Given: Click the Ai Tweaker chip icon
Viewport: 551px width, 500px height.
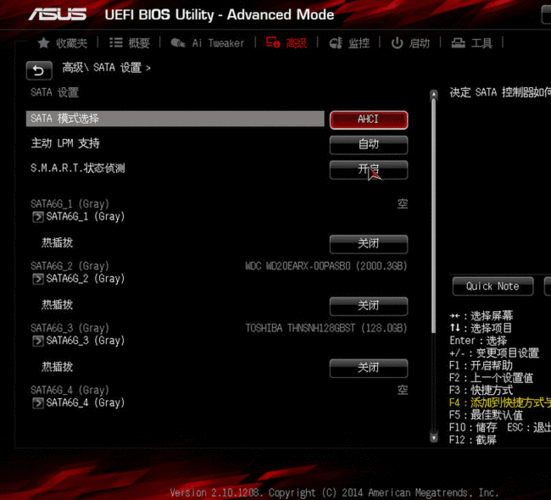Looking at the screenshot, I should click(x=178, y=43).
